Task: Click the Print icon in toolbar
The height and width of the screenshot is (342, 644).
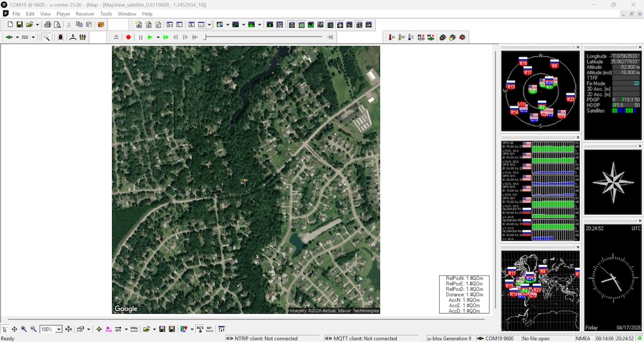Action: 48,24
